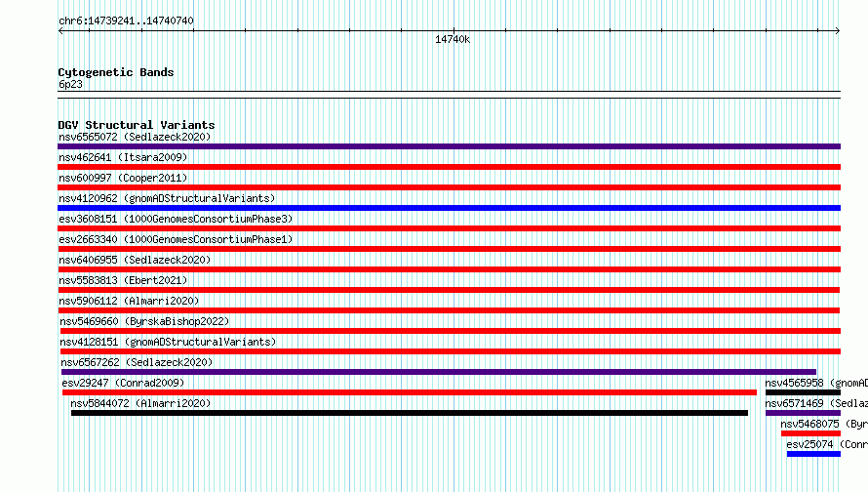Viewport: 868px width, 492px height.
Task: Select the purple bar for nsv6565072
Action: 449,146
